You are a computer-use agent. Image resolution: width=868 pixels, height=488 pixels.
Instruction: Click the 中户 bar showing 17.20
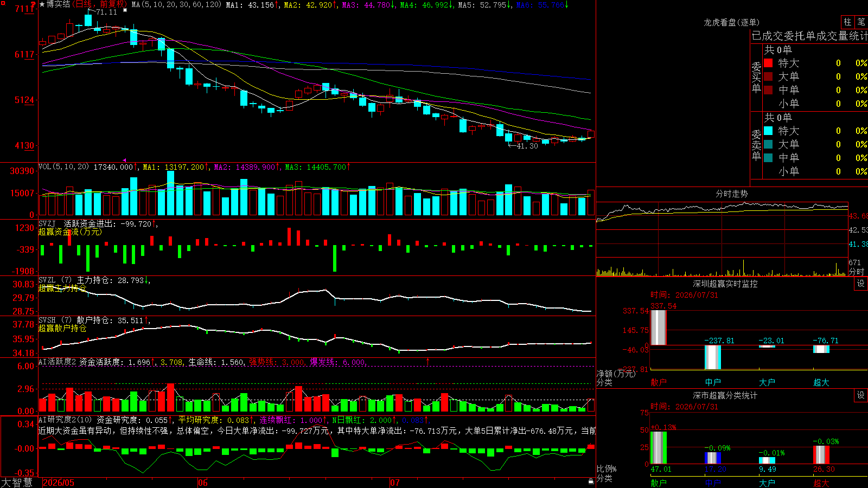(x=712, y=458)
